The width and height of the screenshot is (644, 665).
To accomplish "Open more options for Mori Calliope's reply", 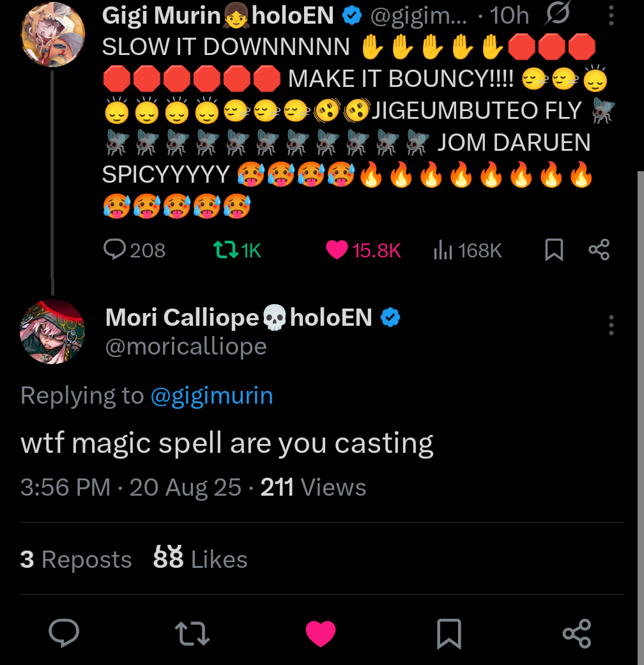I will point(611,325).
